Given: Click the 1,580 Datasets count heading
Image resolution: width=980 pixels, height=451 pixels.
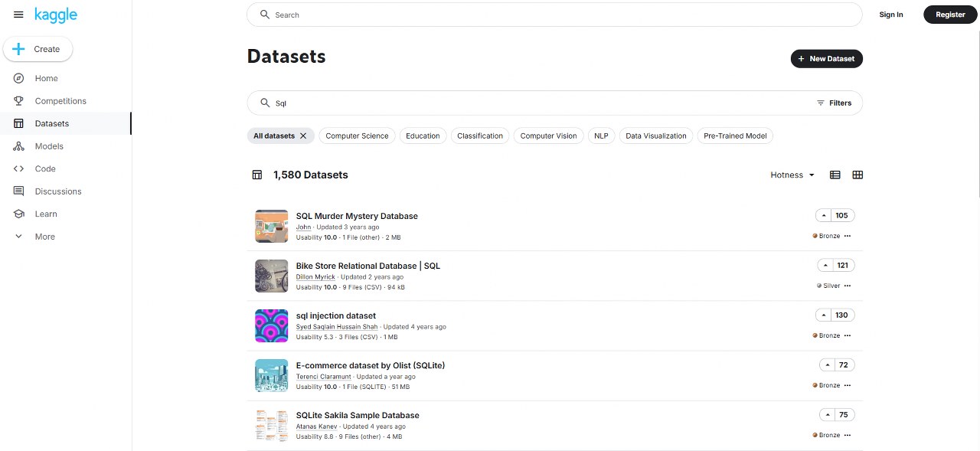Looking at the screenshot, I should click(311, 175).
